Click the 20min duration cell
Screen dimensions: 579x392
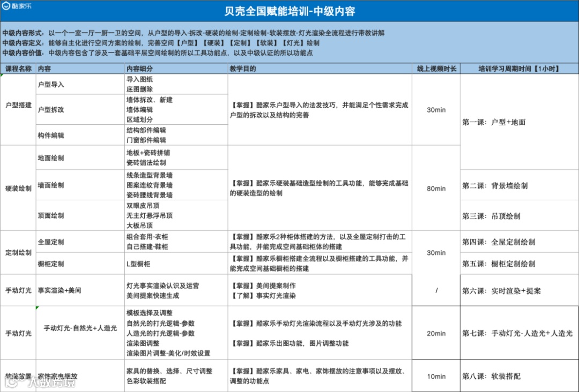point(436,334)
